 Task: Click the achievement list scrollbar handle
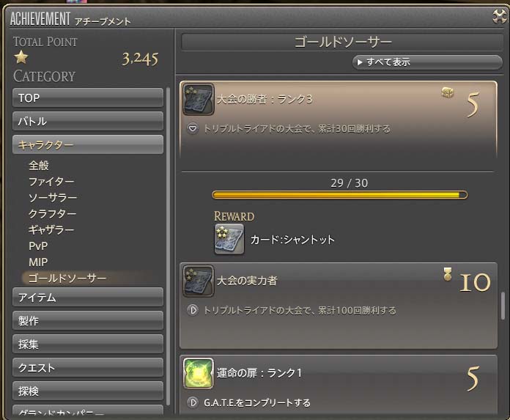coord(503,306)
